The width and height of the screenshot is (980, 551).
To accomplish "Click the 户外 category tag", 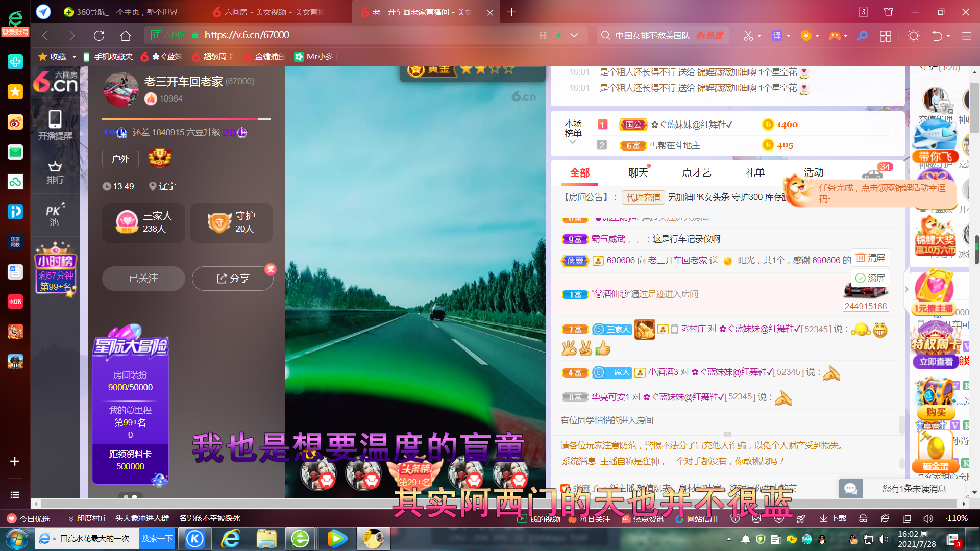I will (x=120, y=159).
